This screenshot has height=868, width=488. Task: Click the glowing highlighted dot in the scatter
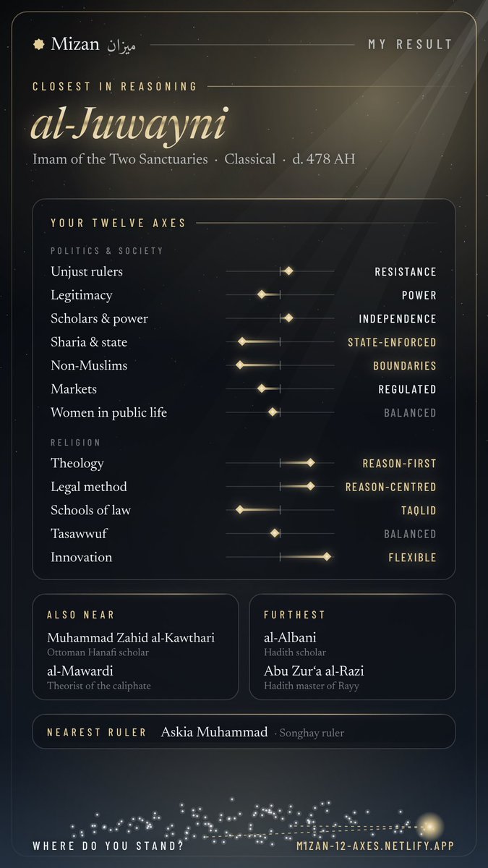pyautogui.click(x=431, y=825)
